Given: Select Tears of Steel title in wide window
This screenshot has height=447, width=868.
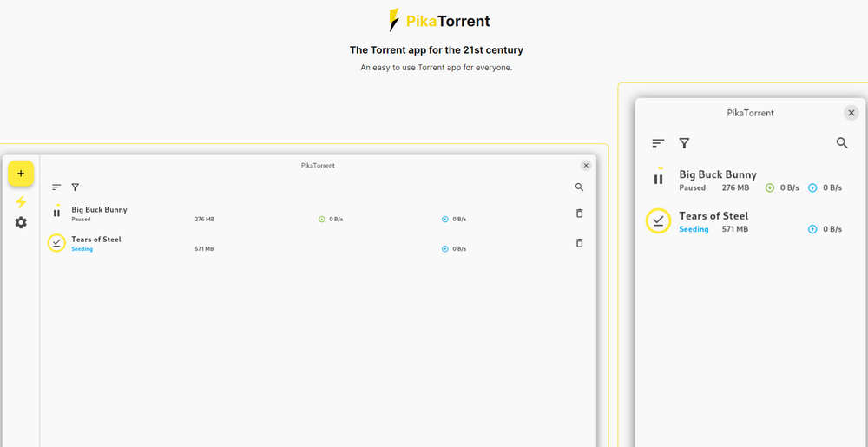Looking at the screenshot, I should pos(96,239).
